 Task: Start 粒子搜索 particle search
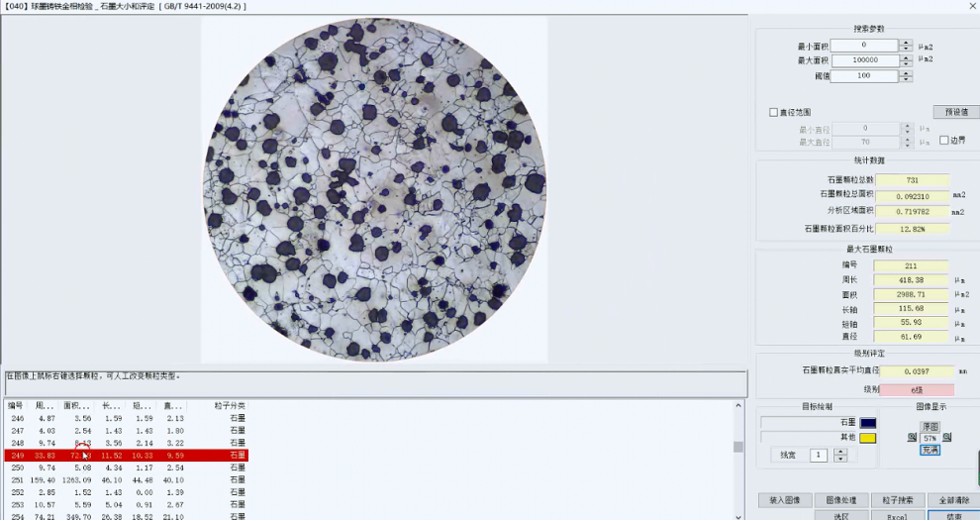[x=898, y=500]
